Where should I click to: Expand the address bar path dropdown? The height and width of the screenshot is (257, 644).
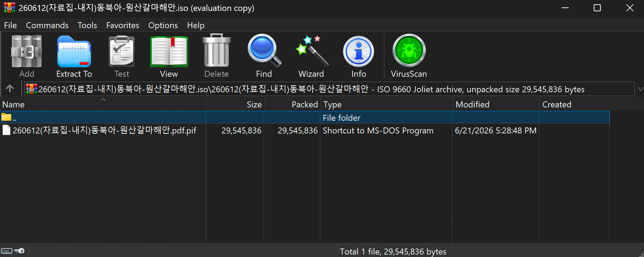(640, 89)
